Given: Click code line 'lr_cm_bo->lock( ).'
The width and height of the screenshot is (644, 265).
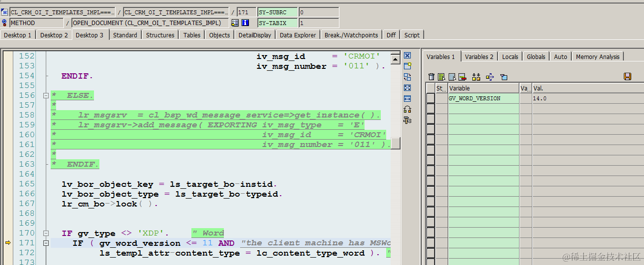Looking at the screenshot, I should click(110, 204).
